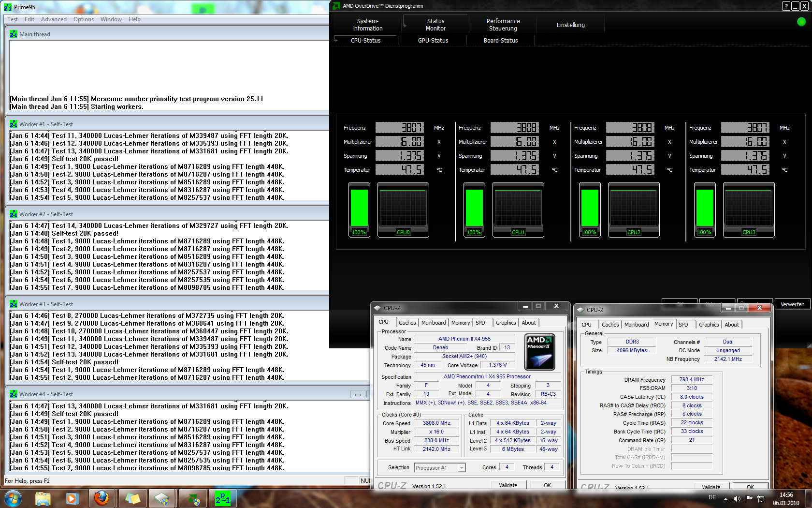Switch to AMD OverDrive via its taskbar icon
This screenshot has width=812, height=508.
[192, 498]
